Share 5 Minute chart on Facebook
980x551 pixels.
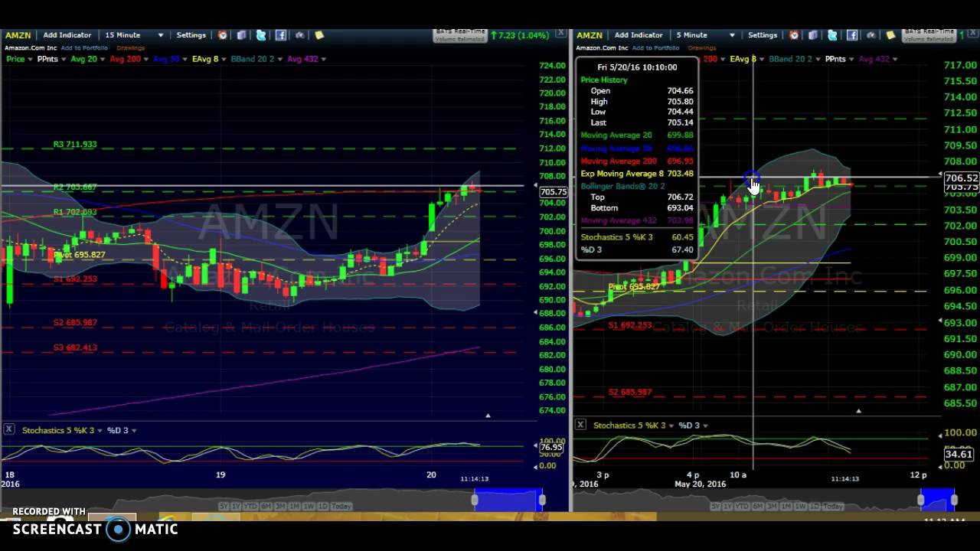point(851,35)
